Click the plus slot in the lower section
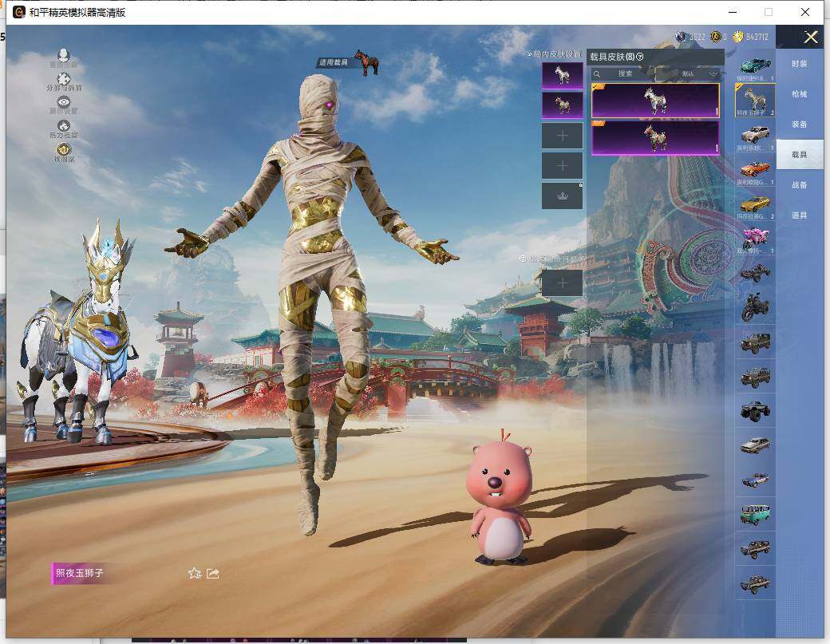830x644 pixels. click(x=562, y=282)
